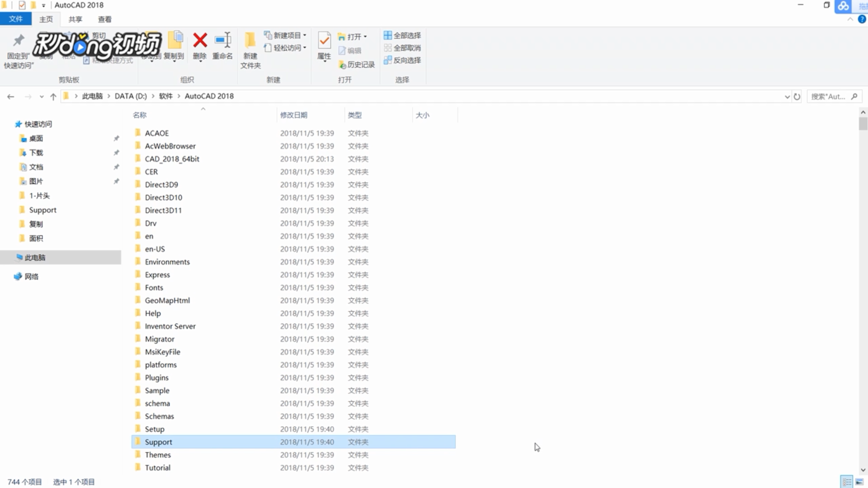Switch to large icons view
Screen dimensions: 868x488
point(859,482)
